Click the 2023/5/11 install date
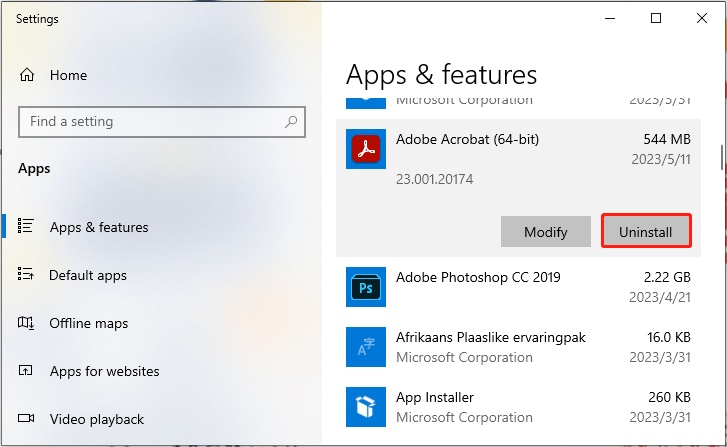The height and width of the screenshot is (447, 727). pyautogui.click(x=661, y=159)
